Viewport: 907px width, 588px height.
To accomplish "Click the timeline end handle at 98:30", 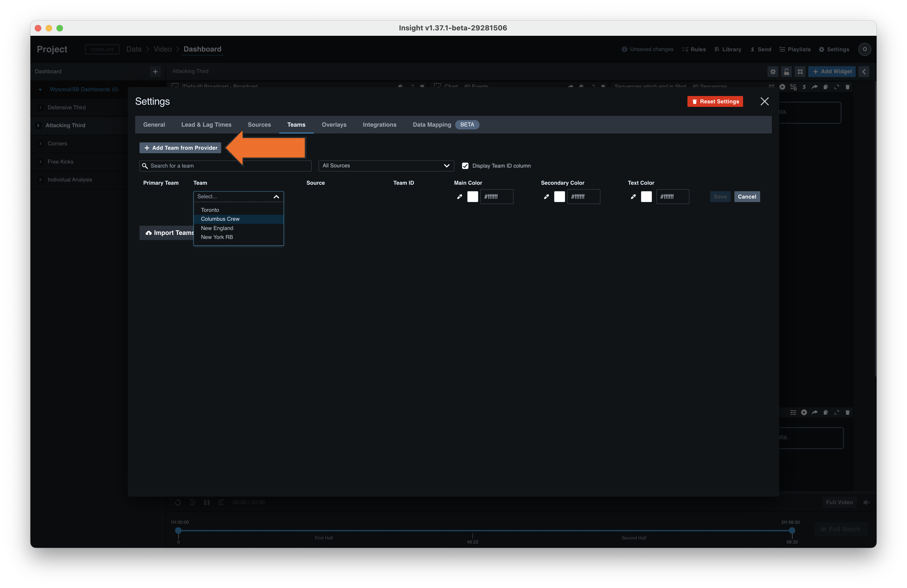I will (x=792, y=530).
